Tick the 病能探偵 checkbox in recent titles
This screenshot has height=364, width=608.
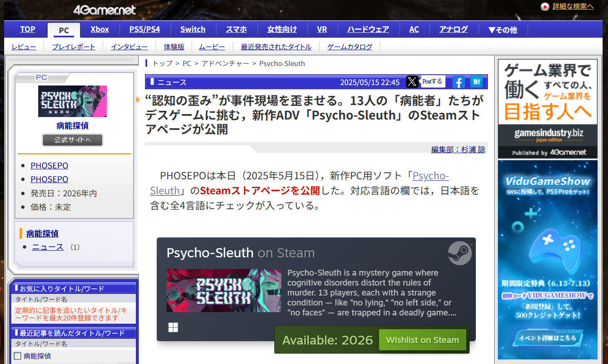tap(17, 356)
